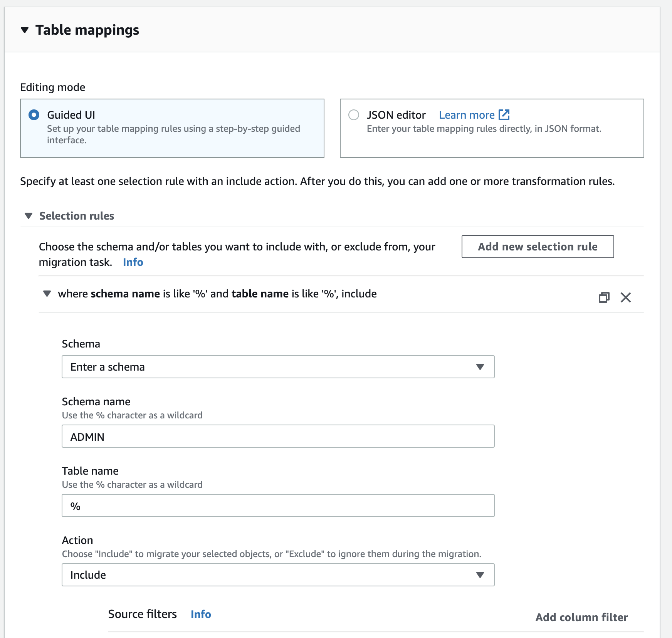Open the Learn more link
672x638 pixels.
tap(467, 114)
